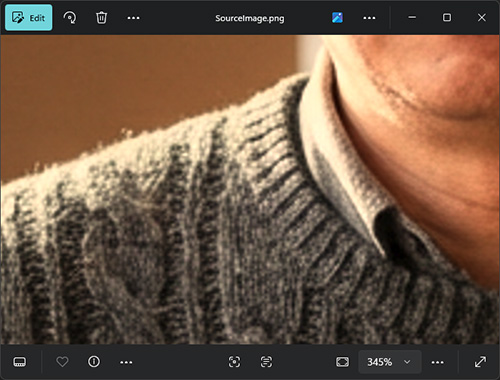
Task: Click the SourceImage.png file name title
Action: point(250,18)
